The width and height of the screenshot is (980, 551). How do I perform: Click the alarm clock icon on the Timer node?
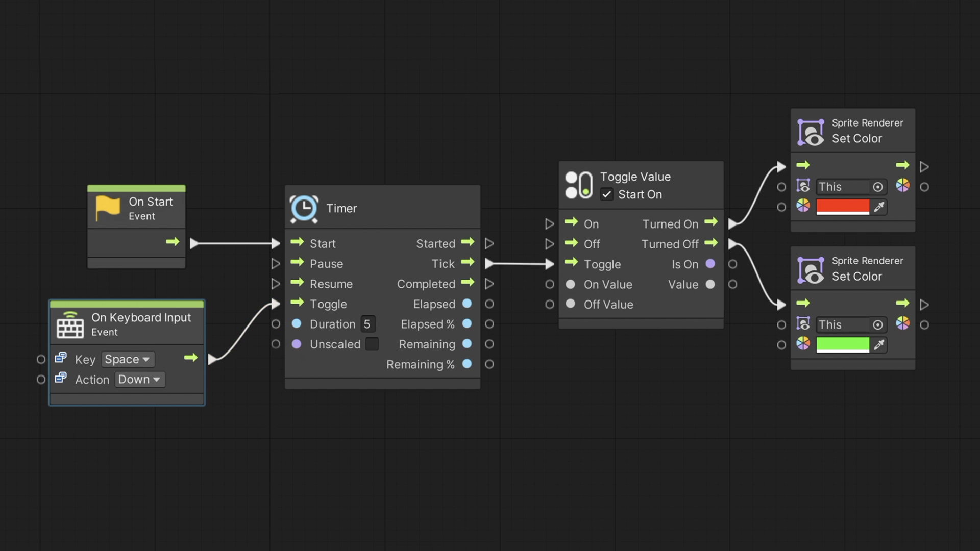[304, 208]
